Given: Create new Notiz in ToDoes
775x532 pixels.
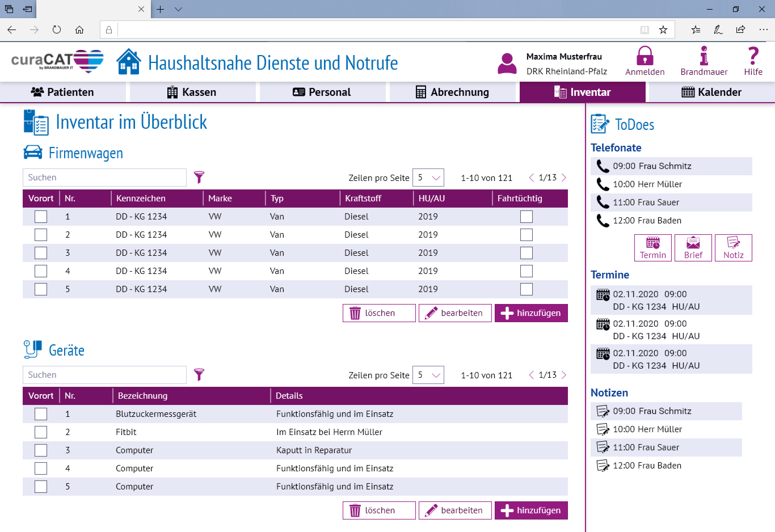Looking at the screenshot, I should (733, 248).
